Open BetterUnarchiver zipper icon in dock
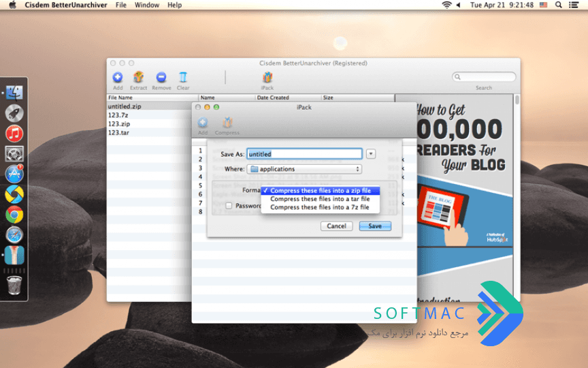 14,256
